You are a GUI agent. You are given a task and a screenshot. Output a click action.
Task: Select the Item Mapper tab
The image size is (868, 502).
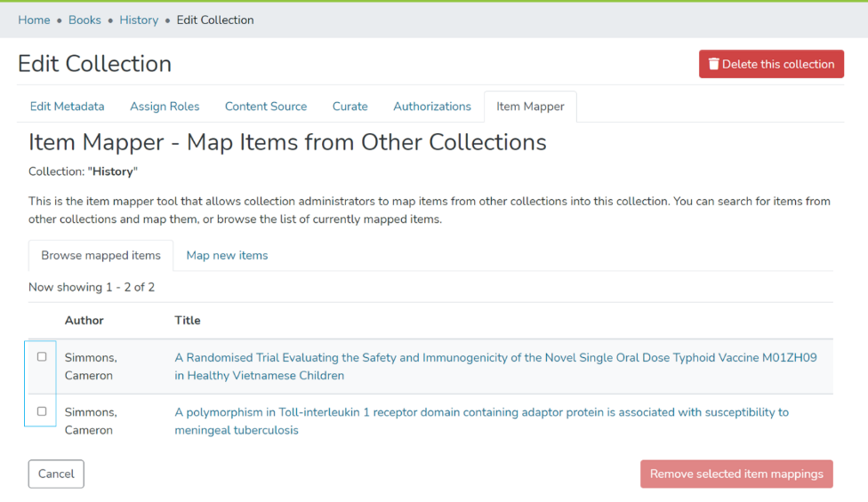pyautogui.click(x=530, y=107)
